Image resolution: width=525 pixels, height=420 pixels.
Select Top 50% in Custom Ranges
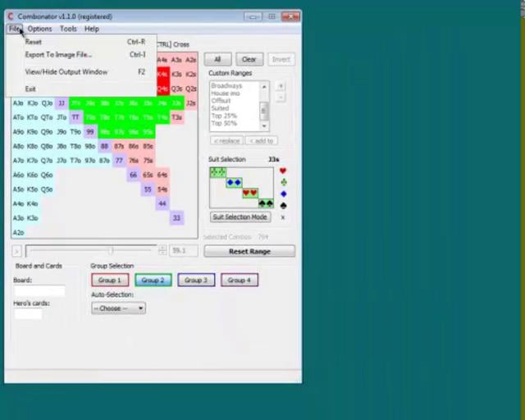[x=224, y=123]
